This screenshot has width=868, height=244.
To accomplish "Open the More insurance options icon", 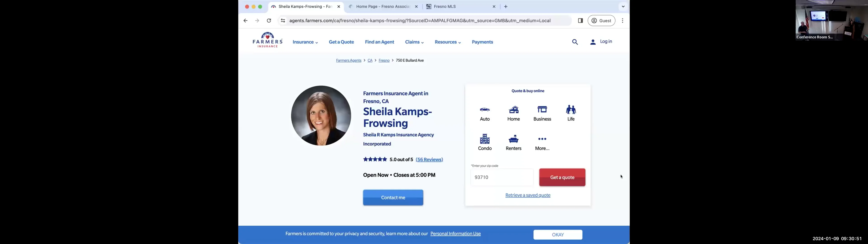I will [542, 139].
